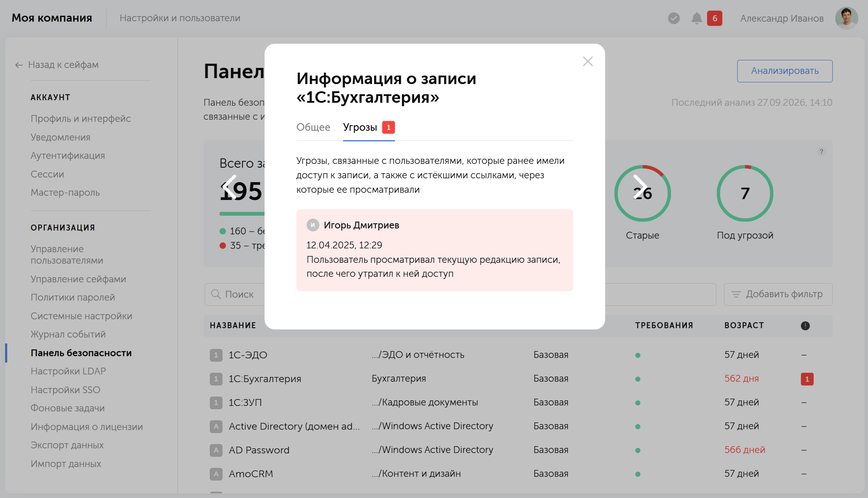Go to next record with right chevron
868x498 pixels.
click(640, 186)
